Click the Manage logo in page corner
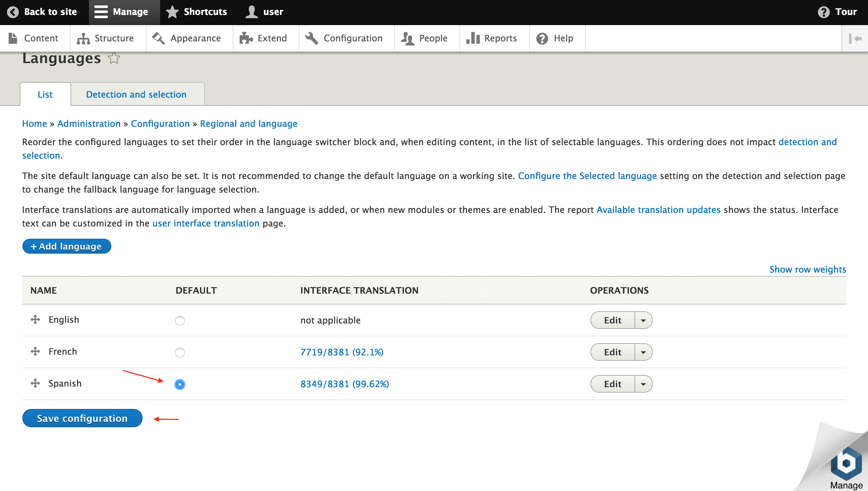Screen dimensions: 868x491 (846, 465)
